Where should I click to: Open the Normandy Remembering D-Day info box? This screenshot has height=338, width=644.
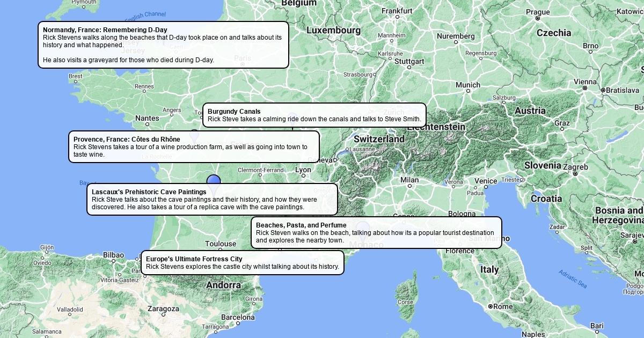tap(163, 45)
